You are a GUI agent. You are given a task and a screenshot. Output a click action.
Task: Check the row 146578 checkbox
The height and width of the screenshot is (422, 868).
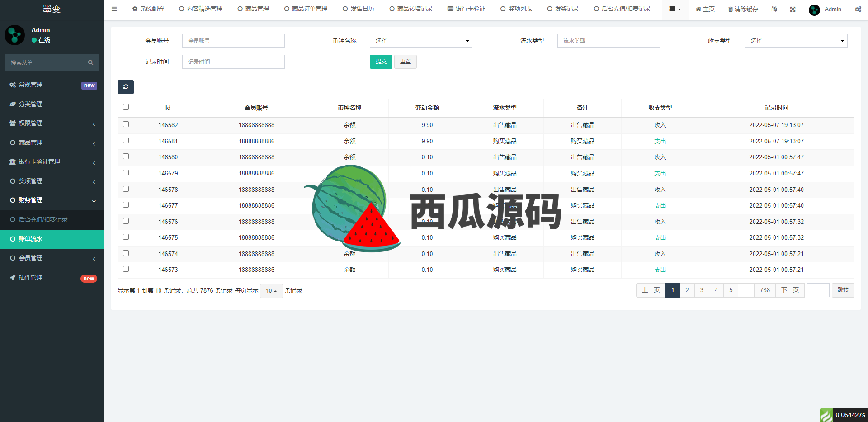tap(126, 189)
